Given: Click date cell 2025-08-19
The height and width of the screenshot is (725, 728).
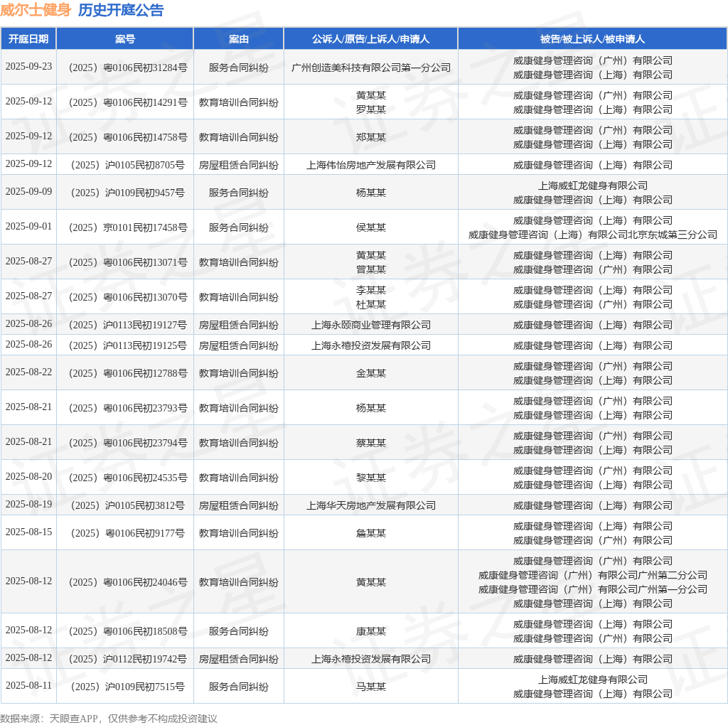Looking at the screenshot, I should coord(28,504).
